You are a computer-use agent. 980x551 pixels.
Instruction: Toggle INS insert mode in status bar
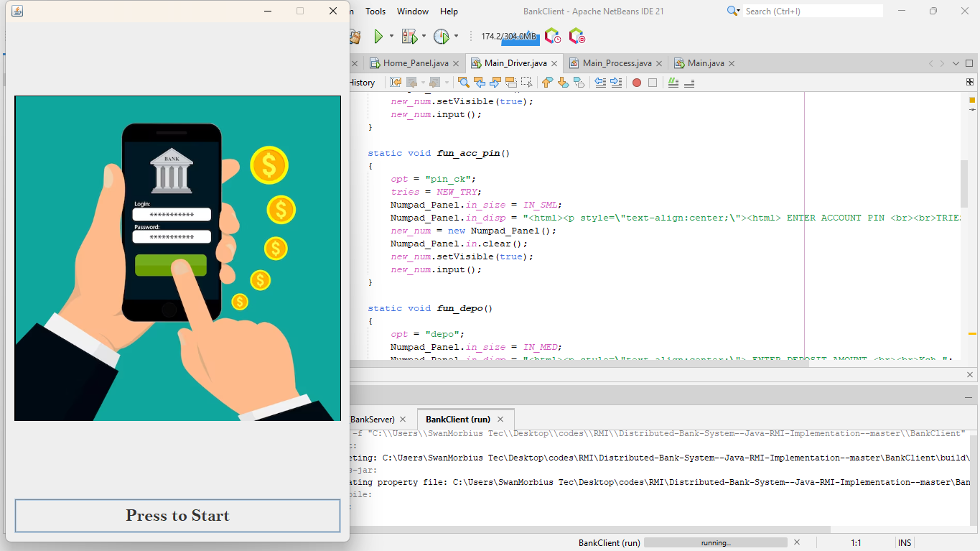coord(905,543)
